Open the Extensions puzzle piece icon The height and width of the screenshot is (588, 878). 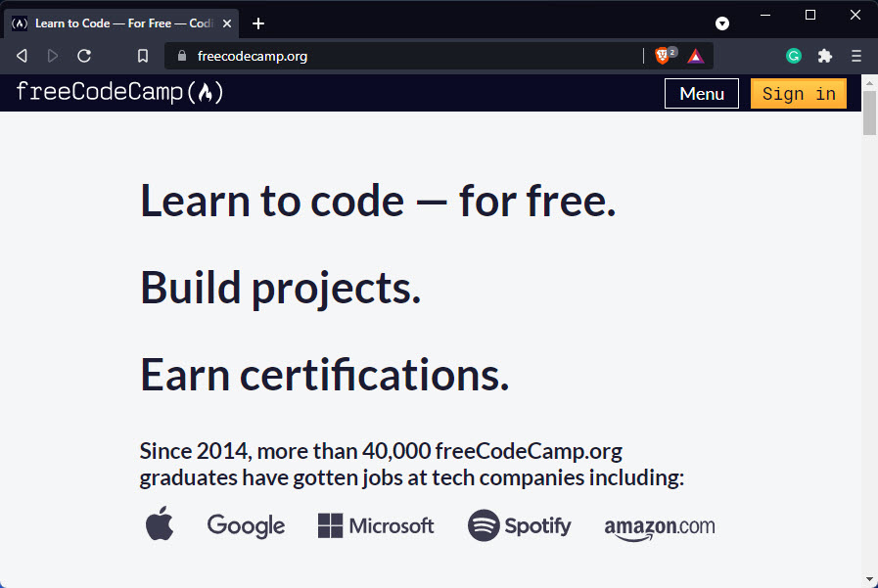pos(825,56)
